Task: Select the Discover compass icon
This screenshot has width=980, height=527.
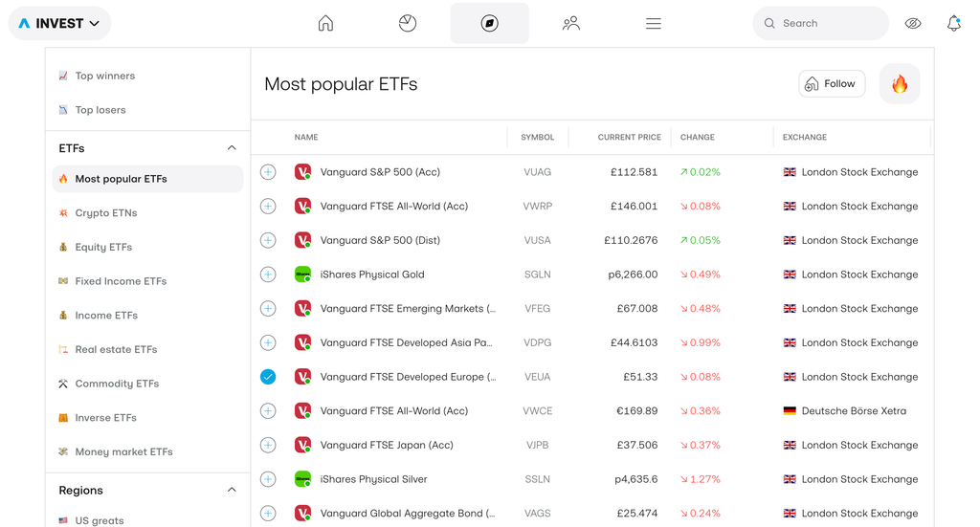Action: [489, 23]
